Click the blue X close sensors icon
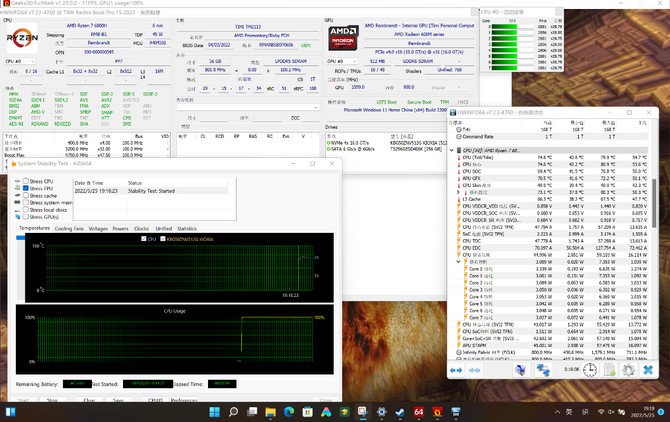Image resolution: width=670 pixels, height=422 pixels. coord(648,370)
